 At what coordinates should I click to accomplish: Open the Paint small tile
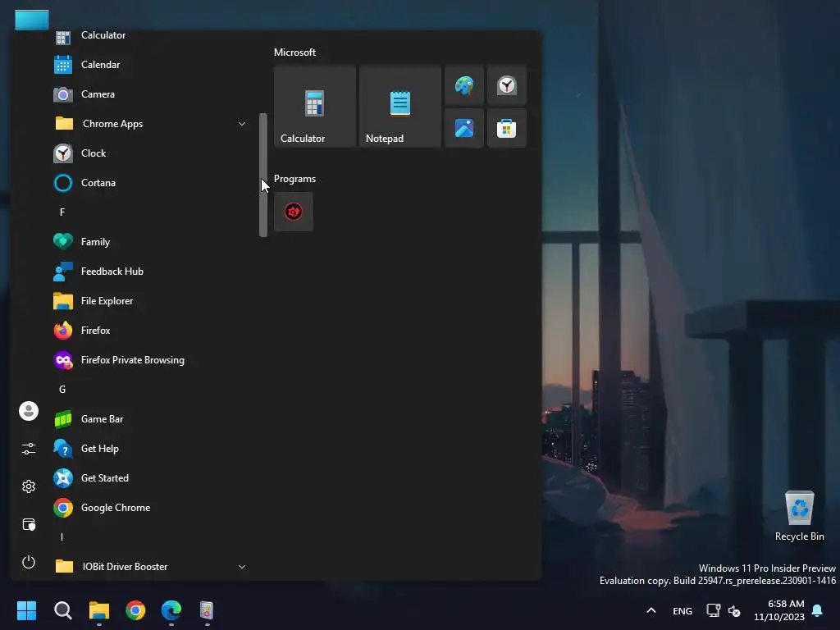464,85
